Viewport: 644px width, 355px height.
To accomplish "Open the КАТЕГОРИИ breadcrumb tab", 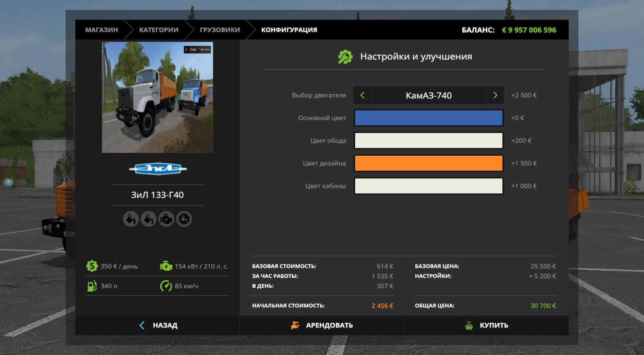I will tap(159, 30).
